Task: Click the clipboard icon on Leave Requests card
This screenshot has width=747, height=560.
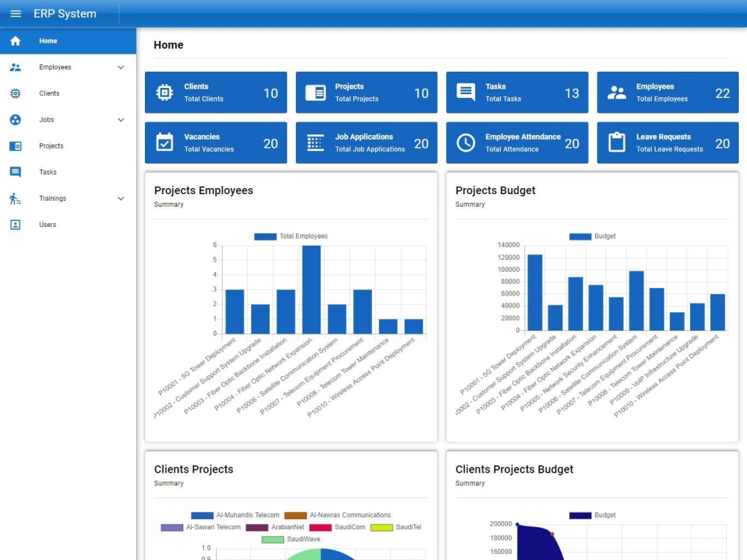Action: 616,143
